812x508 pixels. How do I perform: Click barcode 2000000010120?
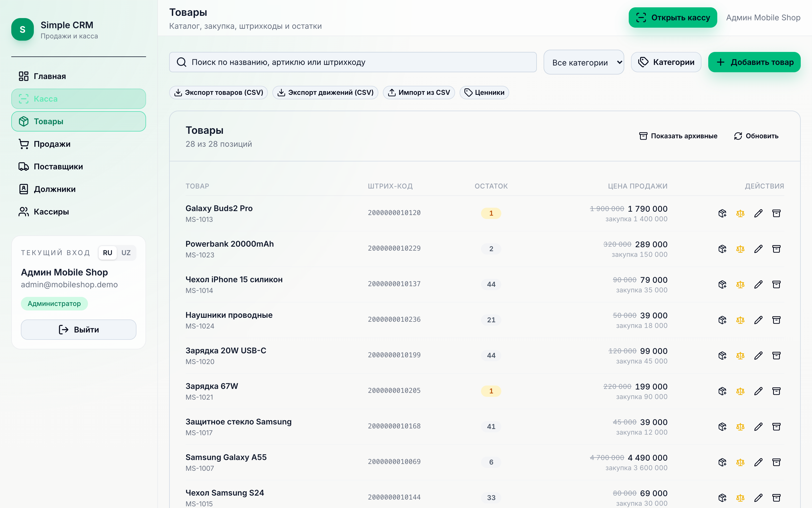394,213
